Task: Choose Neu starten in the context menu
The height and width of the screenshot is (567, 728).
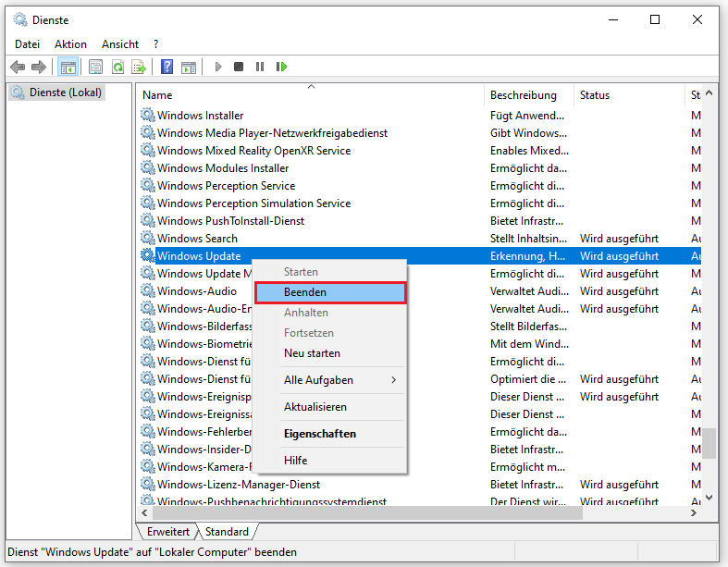Action: tap(330, 353)
